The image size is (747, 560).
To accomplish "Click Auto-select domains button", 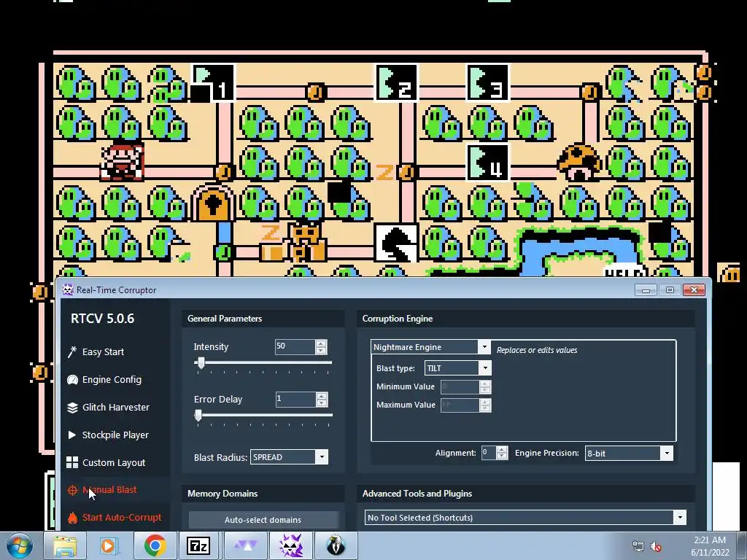I will pos(263,519).
